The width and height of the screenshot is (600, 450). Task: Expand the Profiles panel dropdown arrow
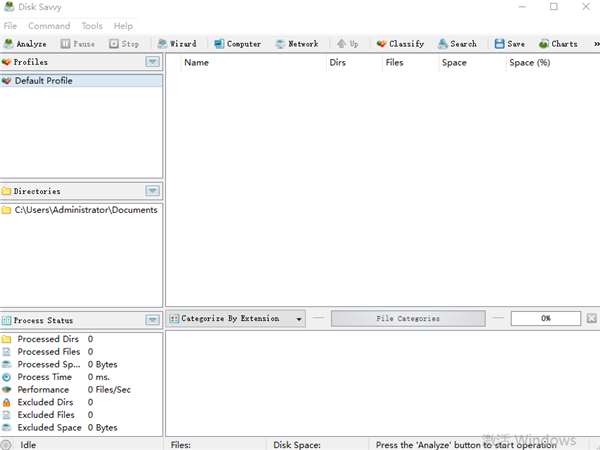[x=152, y=62]
